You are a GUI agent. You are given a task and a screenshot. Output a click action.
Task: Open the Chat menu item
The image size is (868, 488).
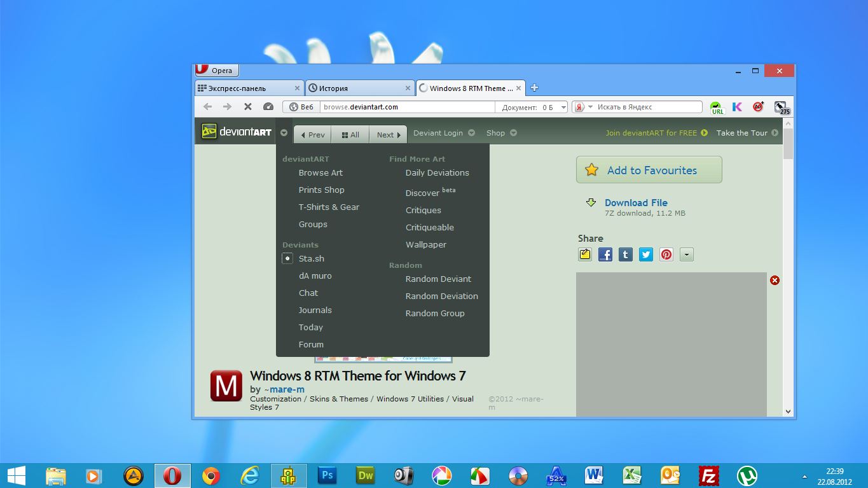(308, 293)
